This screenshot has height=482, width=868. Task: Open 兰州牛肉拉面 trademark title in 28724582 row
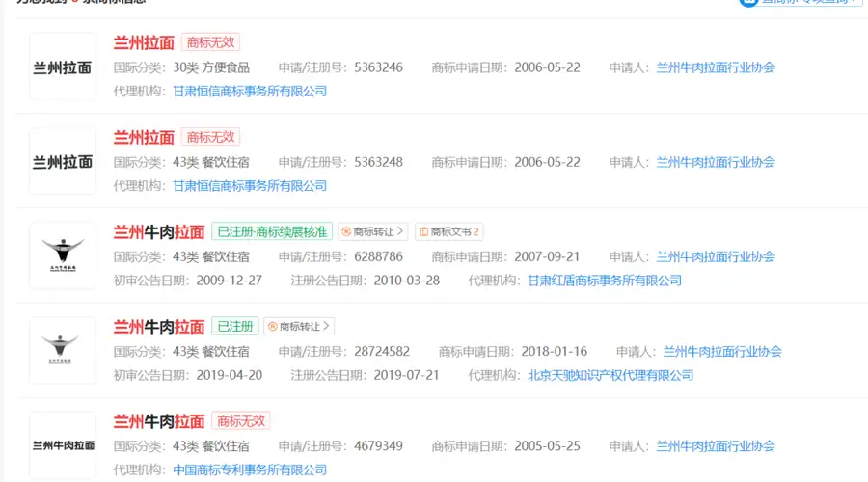(159, 327)
